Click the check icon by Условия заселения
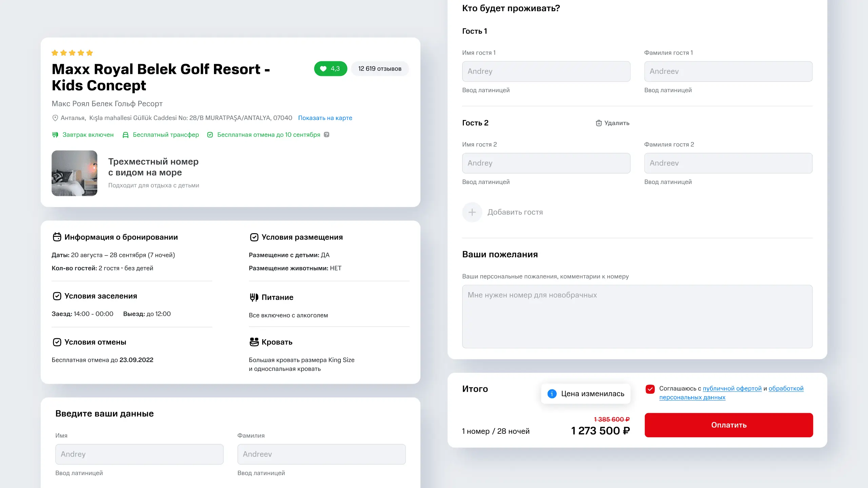Viewport: 868px width, 488px height. click(57, 296)
